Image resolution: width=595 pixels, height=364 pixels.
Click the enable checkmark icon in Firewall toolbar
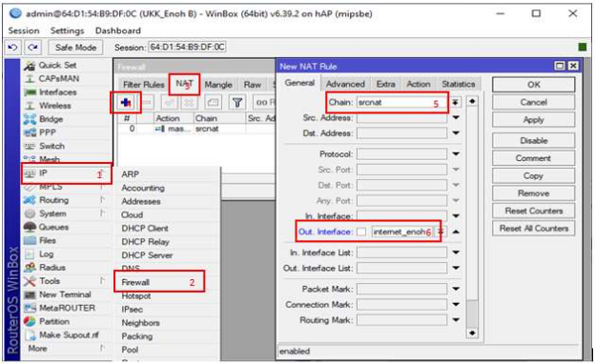click(x=169, y=102)
